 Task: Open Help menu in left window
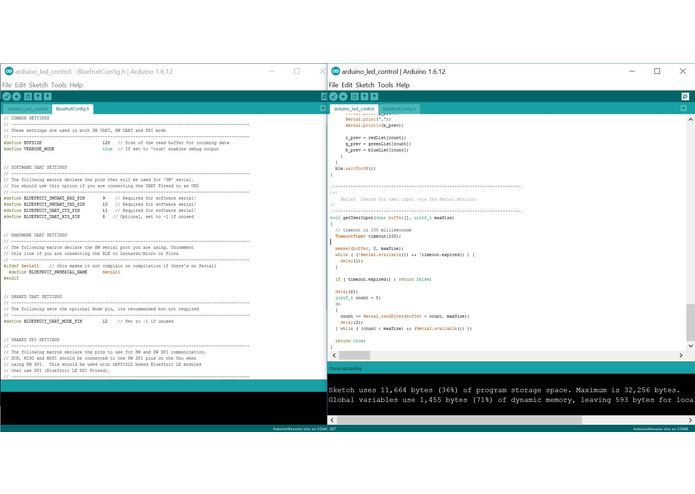point(76,85)
